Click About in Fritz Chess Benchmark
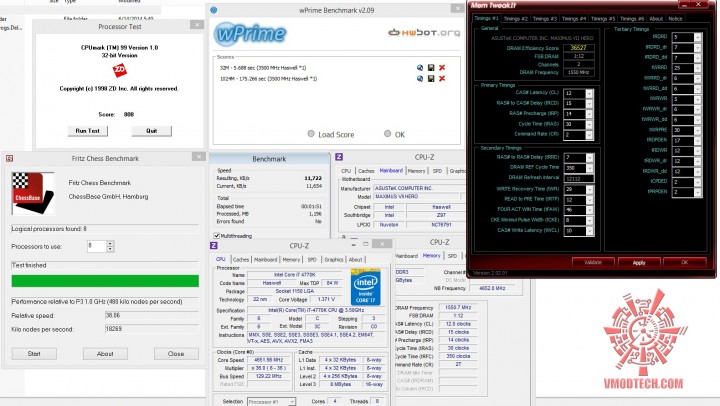 pos(105,354)
